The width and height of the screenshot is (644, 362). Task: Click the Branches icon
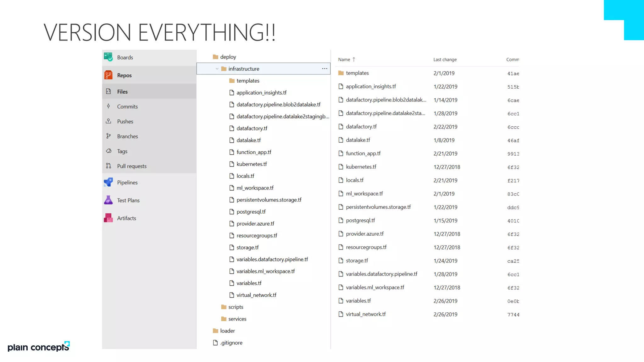[x=108, y=136]
